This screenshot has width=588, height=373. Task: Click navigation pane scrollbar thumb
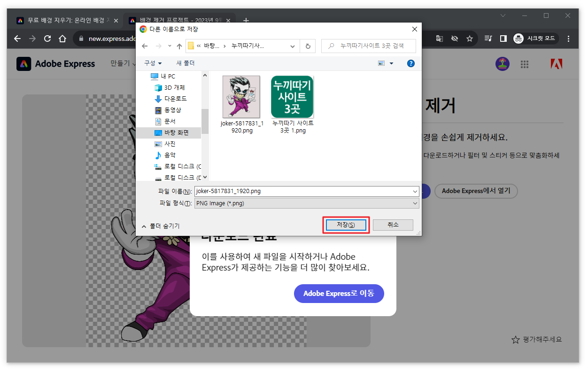coord(205,121)
